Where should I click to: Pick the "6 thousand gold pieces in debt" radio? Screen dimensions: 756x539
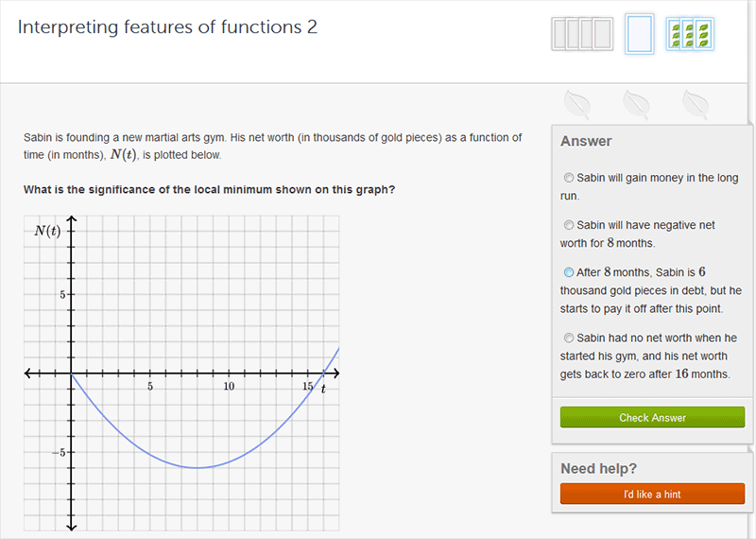pyautogui.click(x=568, y=272)
